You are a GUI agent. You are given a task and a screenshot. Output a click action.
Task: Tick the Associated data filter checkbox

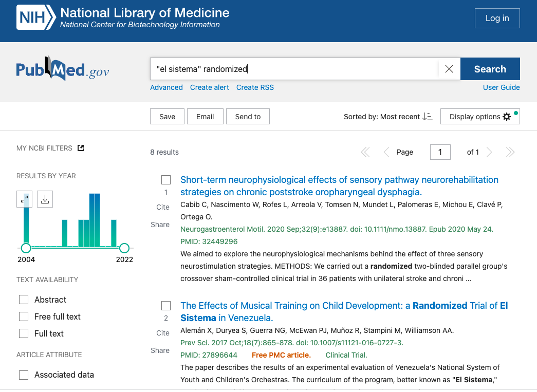[24, 375]
